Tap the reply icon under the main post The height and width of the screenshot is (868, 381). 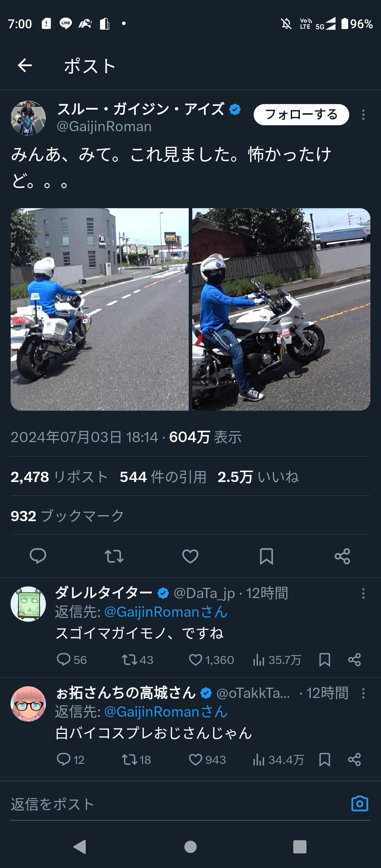click(38, 556)
